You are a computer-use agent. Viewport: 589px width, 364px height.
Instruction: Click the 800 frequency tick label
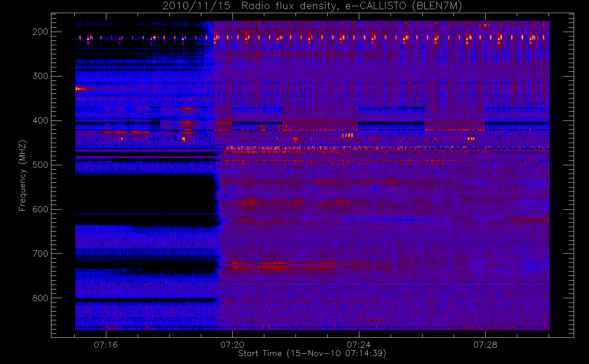click(x=40, y=298)
